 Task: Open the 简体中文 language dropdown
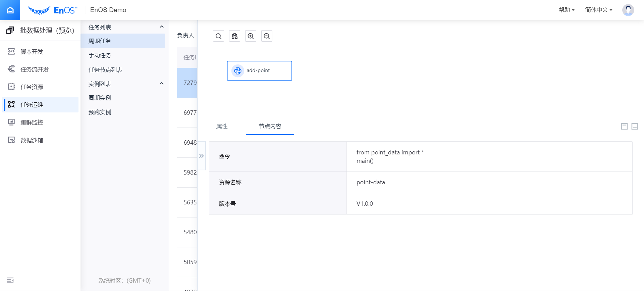click(x=598, y=10)
